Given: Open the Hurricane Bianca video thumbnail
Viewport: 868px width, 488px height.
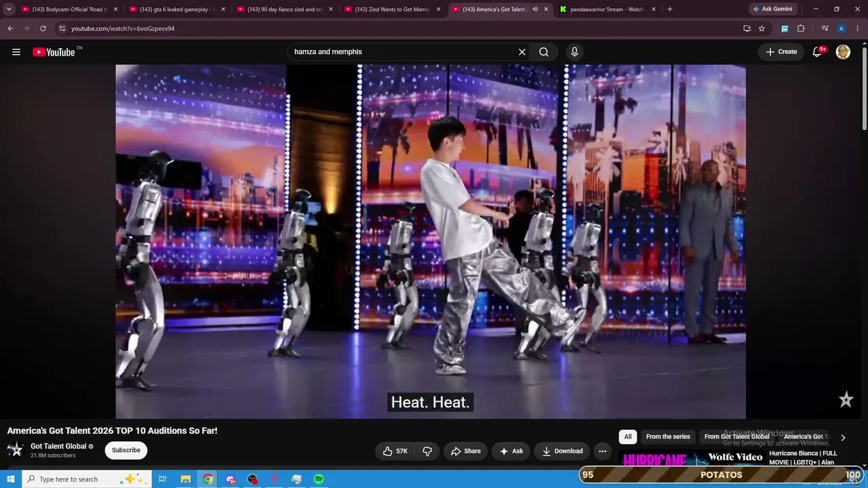Looking at the screenshot, I should pos(692,458).
